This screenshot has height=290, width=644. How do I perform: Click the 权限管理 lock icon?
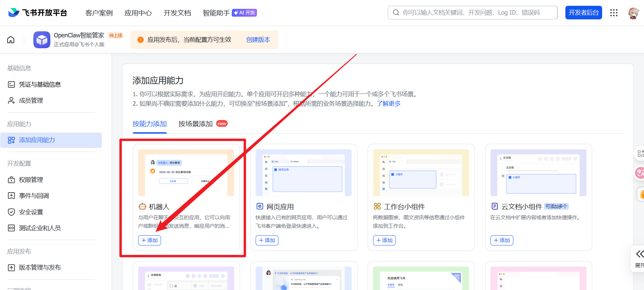[x=11, y=180]
